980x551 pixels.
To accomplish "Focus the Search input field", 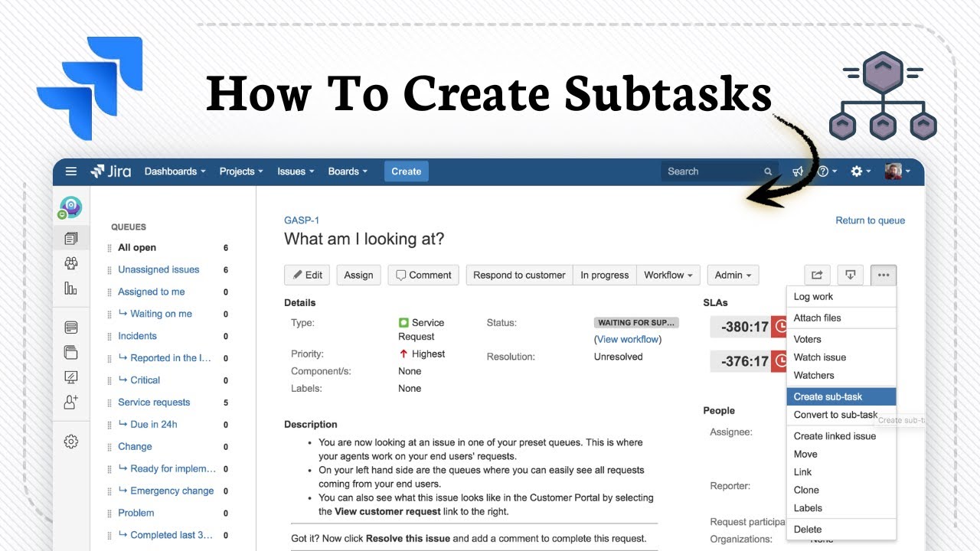I will coord(720,171).
